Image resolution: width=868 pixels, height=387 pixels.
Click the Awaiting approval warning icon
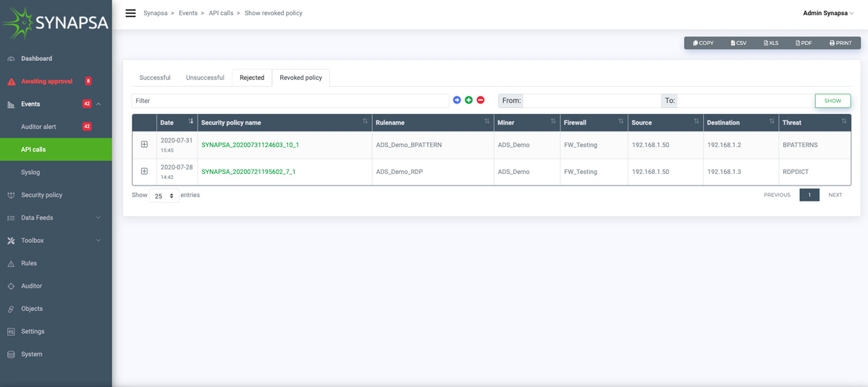[11, 81]
